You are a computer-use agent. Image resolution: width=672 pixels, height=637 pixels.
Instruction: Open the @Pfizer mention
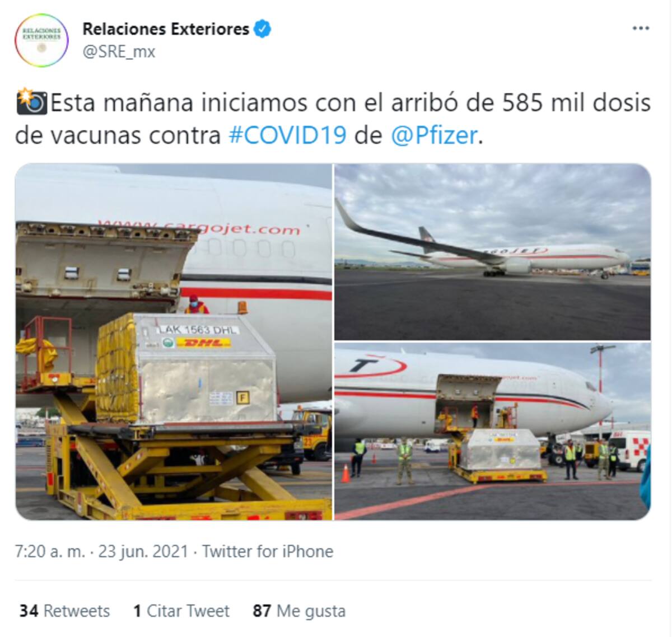click(434, 135)
